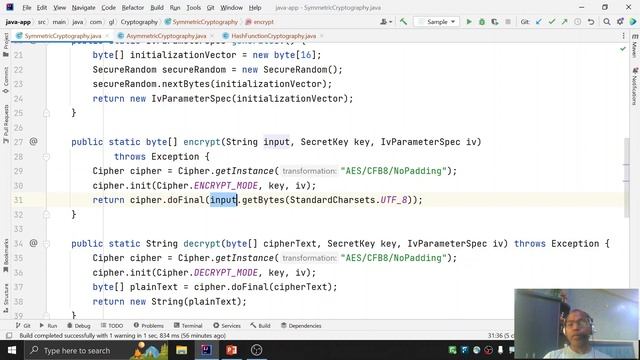640x360 pixels.
Task: Click the SymmetricCryptography breadcrumb in navigation bar
Action: click(x=201, y=22)
